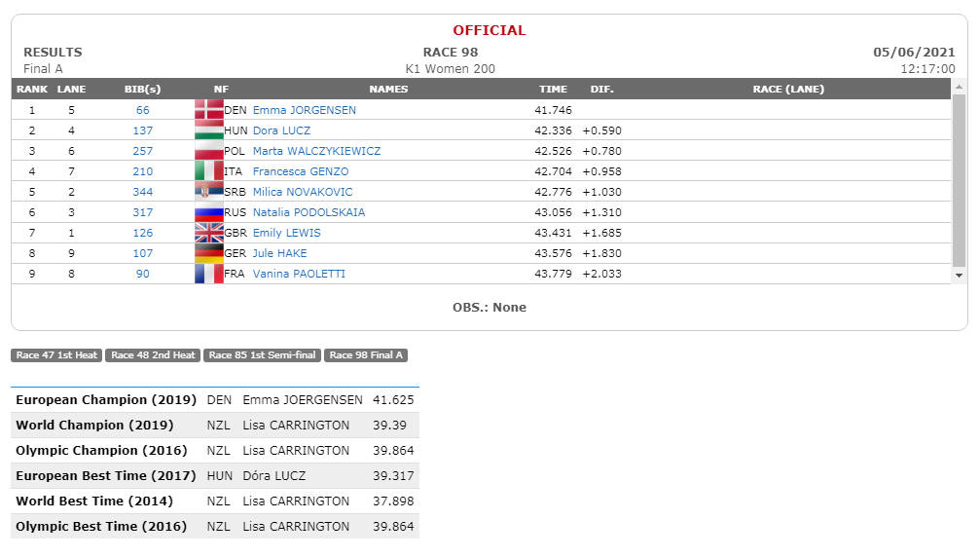Switch to Race 85 1st Semi-final
The height and width of the screenshot is (557, 980).
click(x=262, y=355)
